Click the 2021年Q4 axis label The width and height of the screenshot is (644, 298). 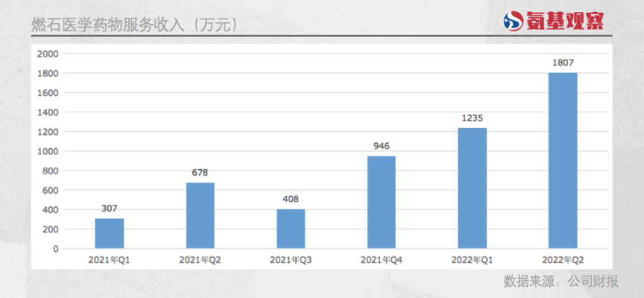[381, 260]
